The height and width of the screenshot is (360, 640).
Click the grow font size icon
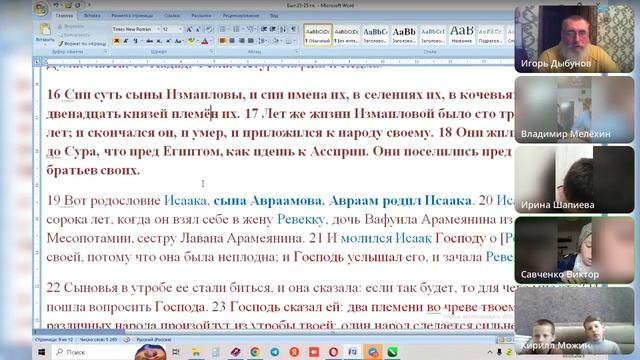click(x=189, y=29)
